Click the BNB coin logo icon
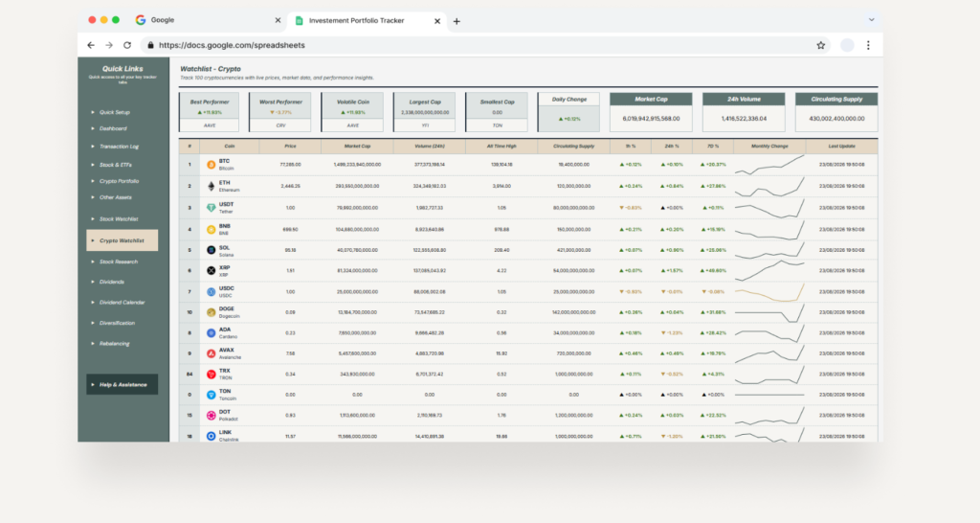This screenshot has height=523, width=980. [212, 230]
